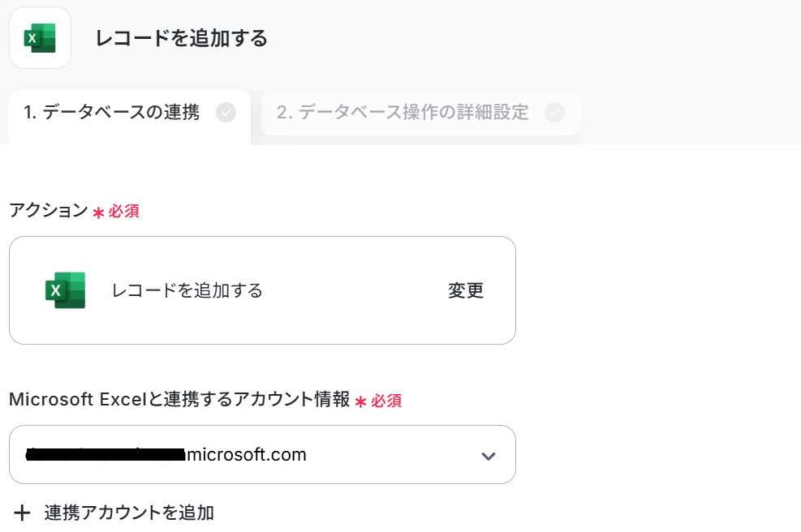Click the red asterisk next to アクション
The height and width of the screenshot is (532, 801).
98,212
